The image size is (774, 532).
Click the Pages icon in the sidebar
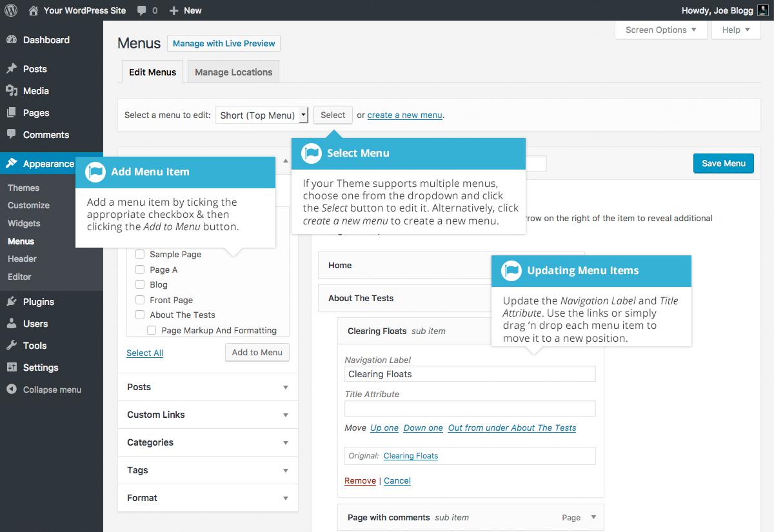click(x=12, y=113)
